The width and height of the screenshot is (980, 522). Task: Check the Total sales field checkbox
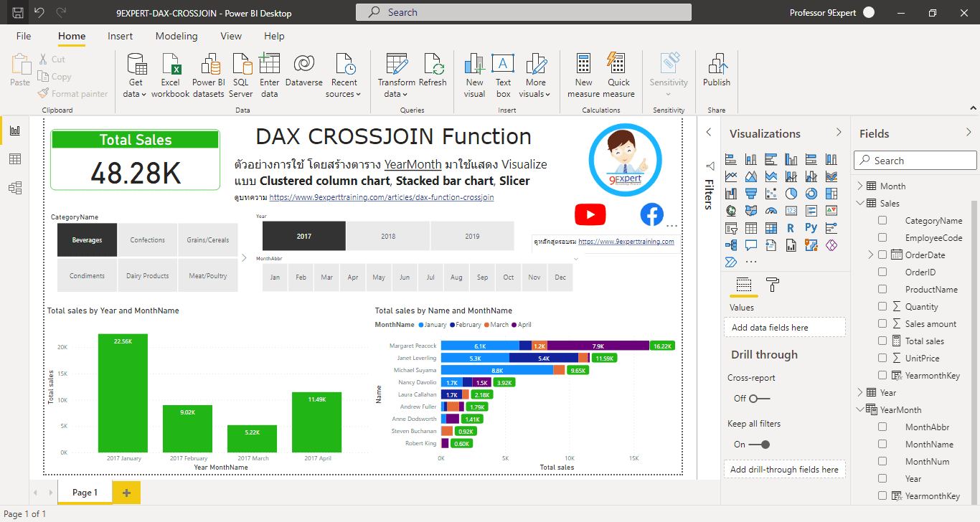882,341
